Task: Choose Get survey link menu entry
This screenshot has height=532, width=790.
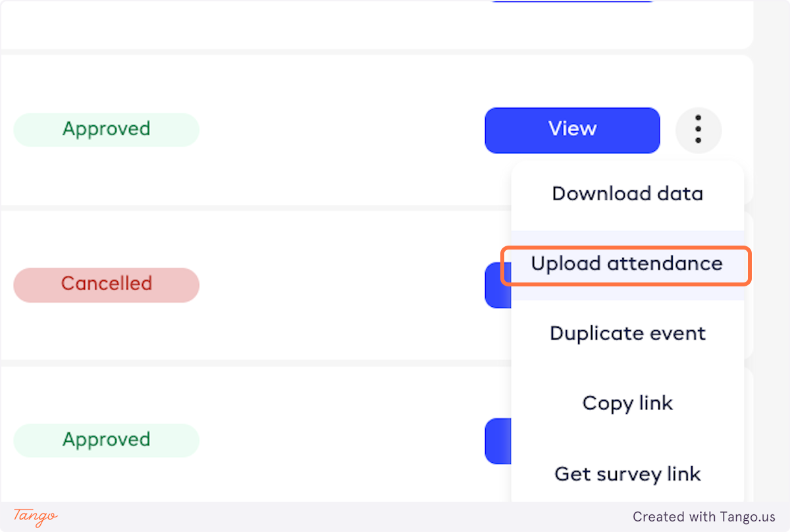Action: click(627, 474)
